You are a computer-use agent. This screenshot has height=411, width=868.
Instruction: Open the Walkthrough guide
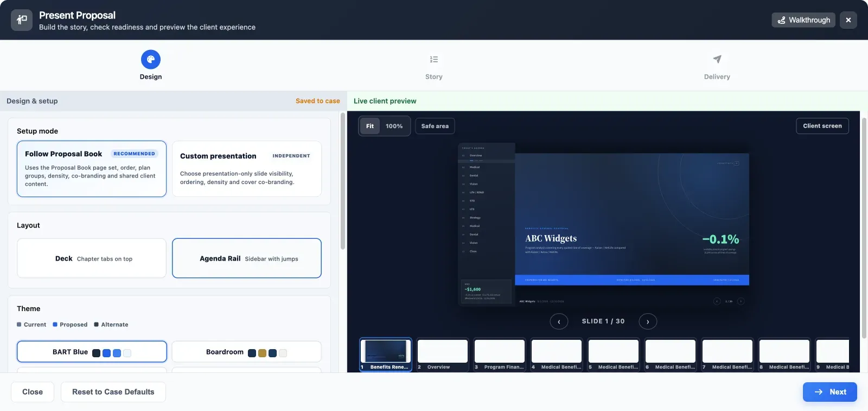point(803,20)
